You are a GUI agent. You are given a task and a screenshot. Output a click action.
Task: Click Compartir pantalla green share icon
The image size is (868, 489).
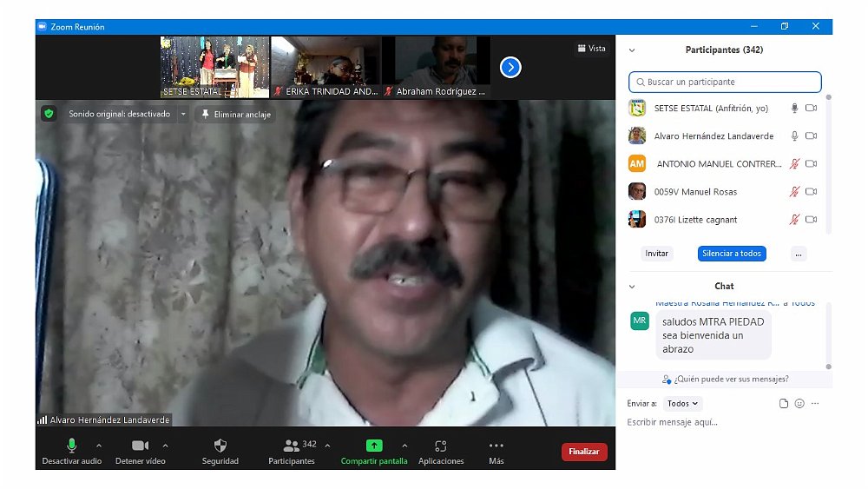(x=374, y=446)
